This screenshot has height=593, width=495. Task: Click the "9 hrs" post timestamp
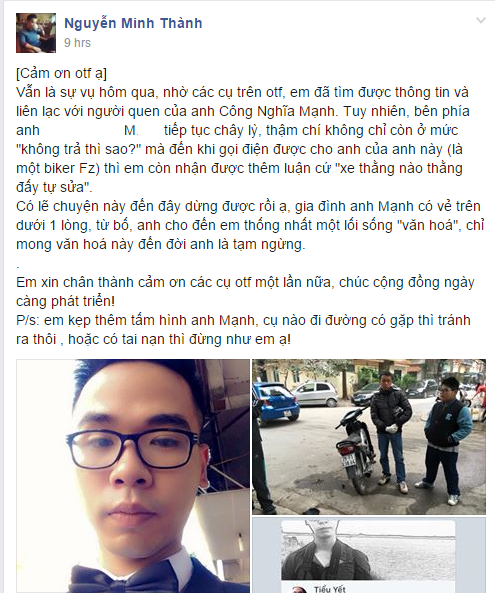(x=78, y=43)
